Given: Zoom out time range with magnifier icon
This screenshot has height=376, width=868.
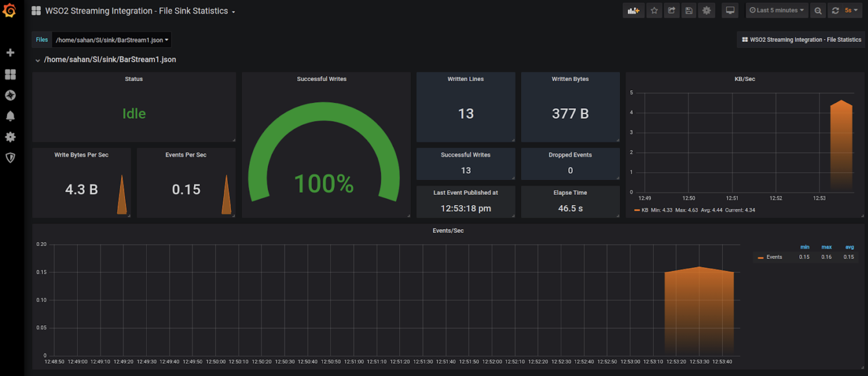Looking at the screenshot, I should click(x=818, y=10).
